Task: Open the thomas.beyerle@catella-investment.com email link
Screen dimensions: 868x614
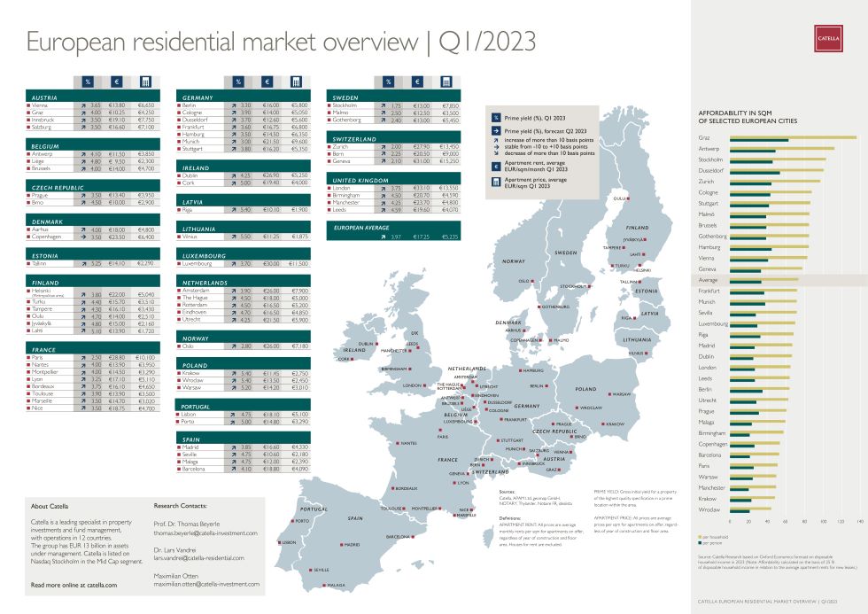Action: pyautogui.click(x=205, y=533)
